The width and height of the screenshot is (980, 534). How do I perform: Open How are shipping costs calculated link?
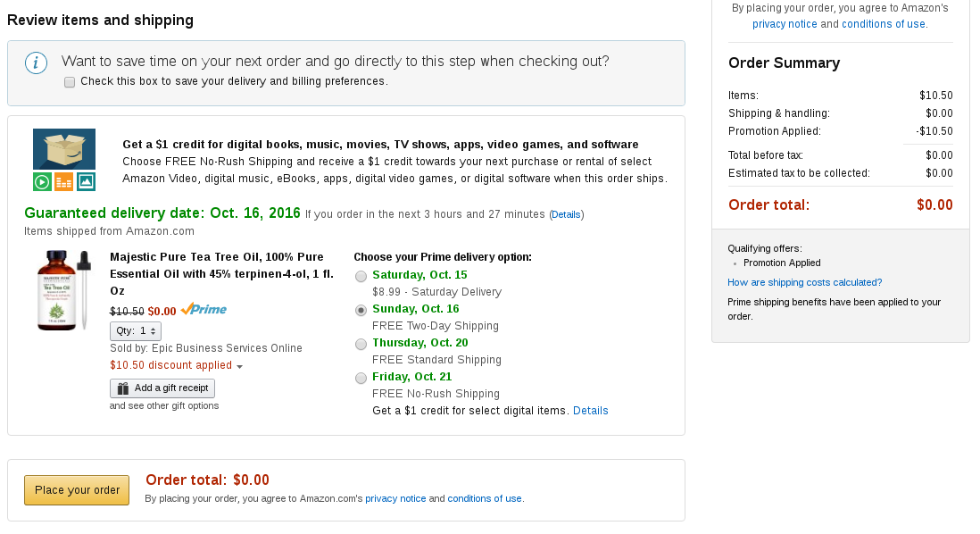(804, 283)
